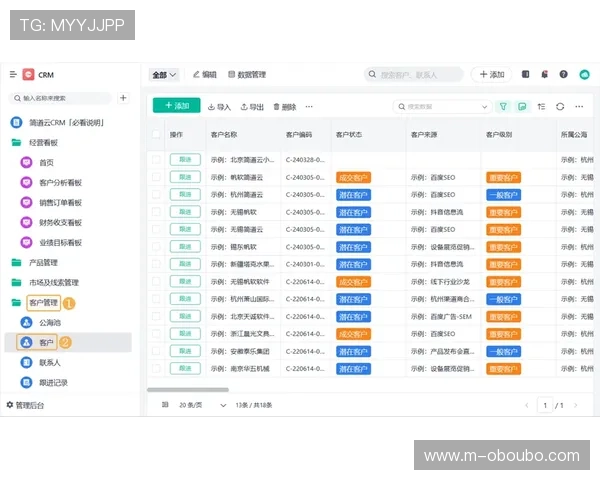This screenshot has height=480, width=600.
Task: Open the 全部 view dropdown
Action: [x=164, y=75]
